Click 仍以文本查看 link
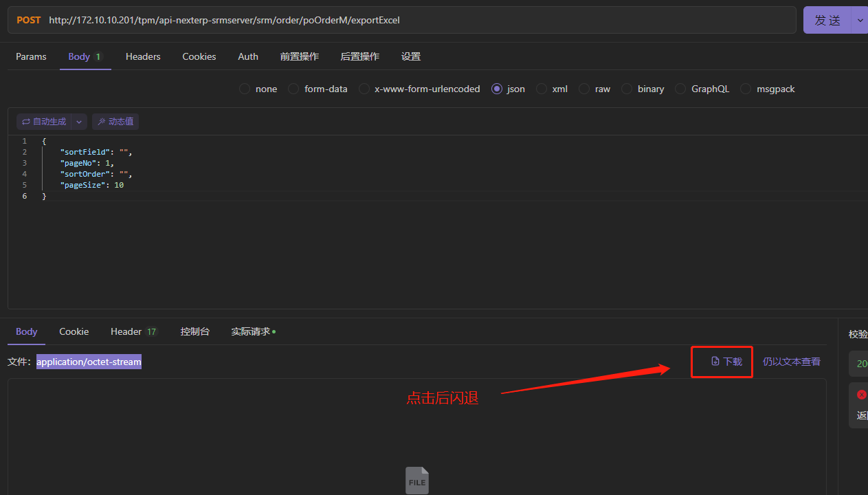This screenshot has height=495, width=868. 791,361
